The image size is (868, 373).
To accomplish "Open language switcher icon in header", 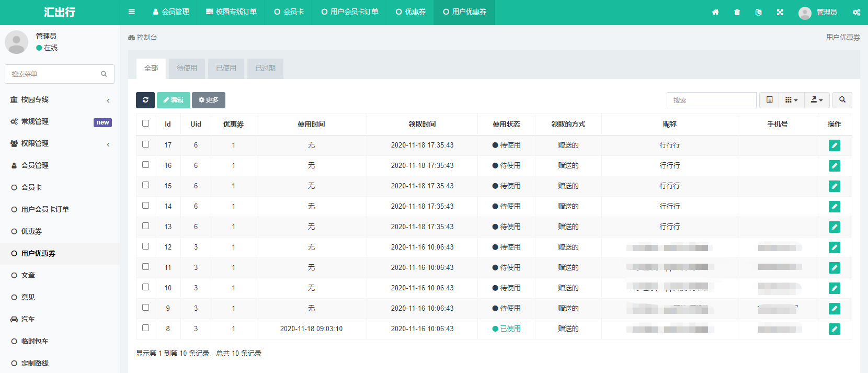I will [x=758, y=12].
